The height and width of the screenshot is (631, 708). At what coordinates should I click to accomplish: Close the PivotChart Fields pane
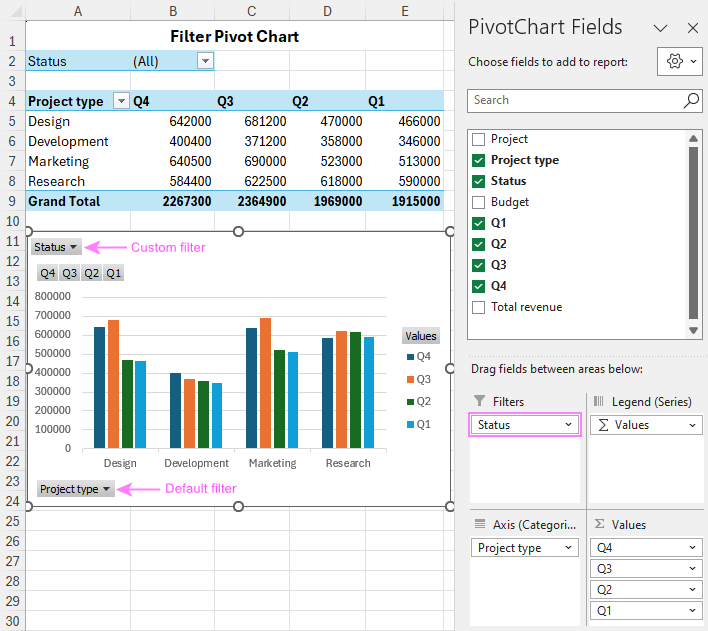click(x=693, y=28)
